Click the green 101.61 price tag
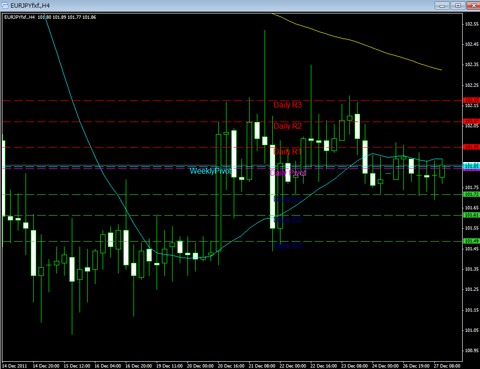Screen dimensions: 480x369 [x=472, y=215]
